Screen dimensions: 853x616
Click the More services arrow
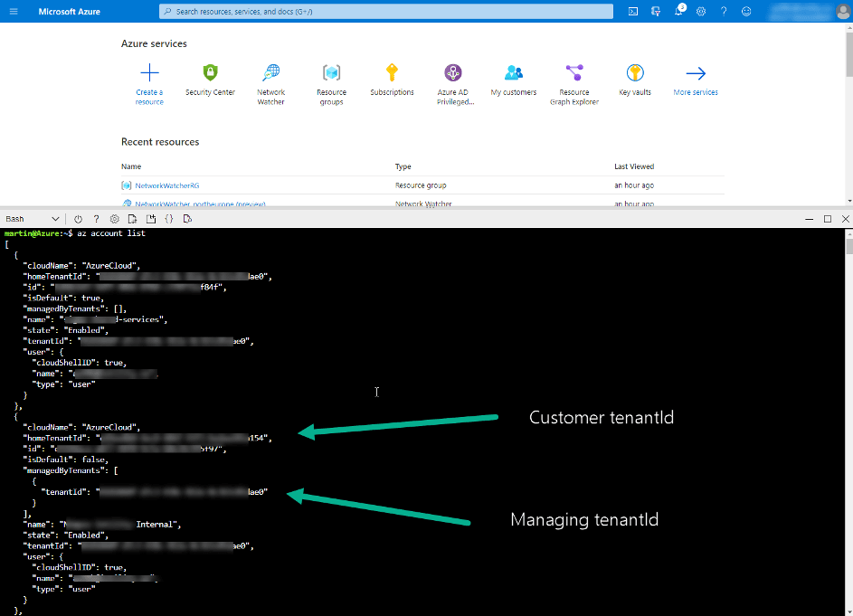click(x=696, y=73)
